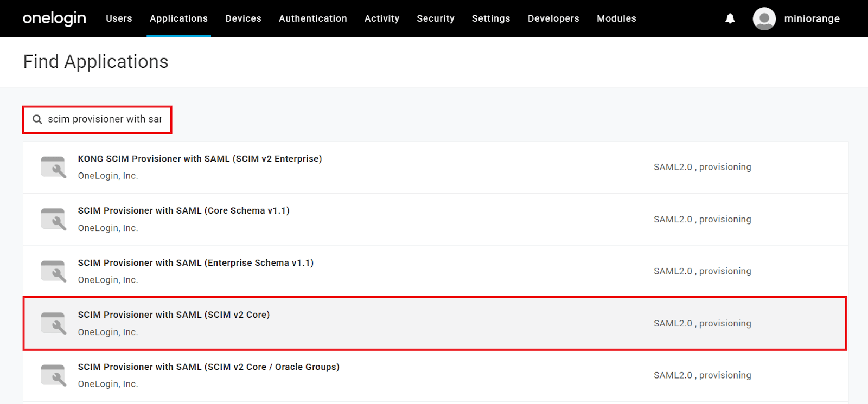Open the Users menu

click(119, 18)
